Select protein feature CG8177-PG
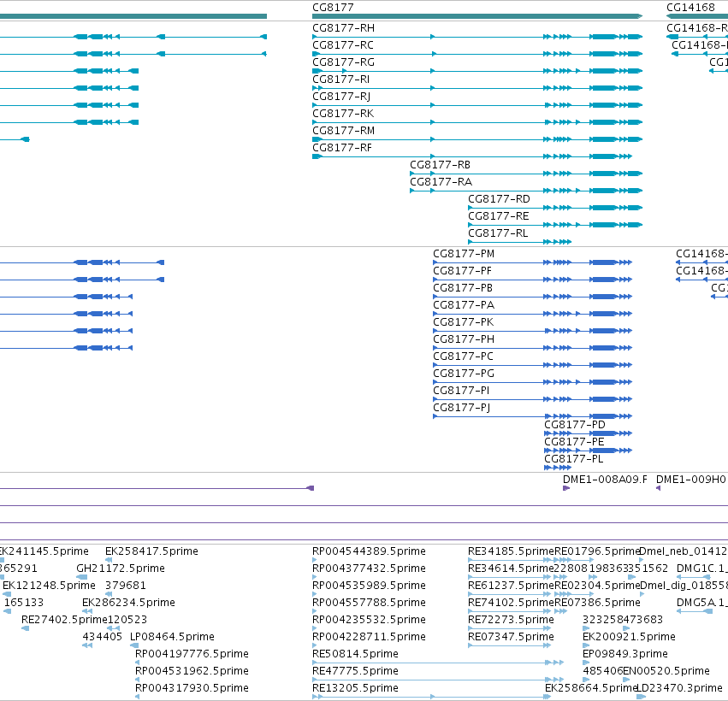Screen dimensions: 728x701 (x=464, y=374)
